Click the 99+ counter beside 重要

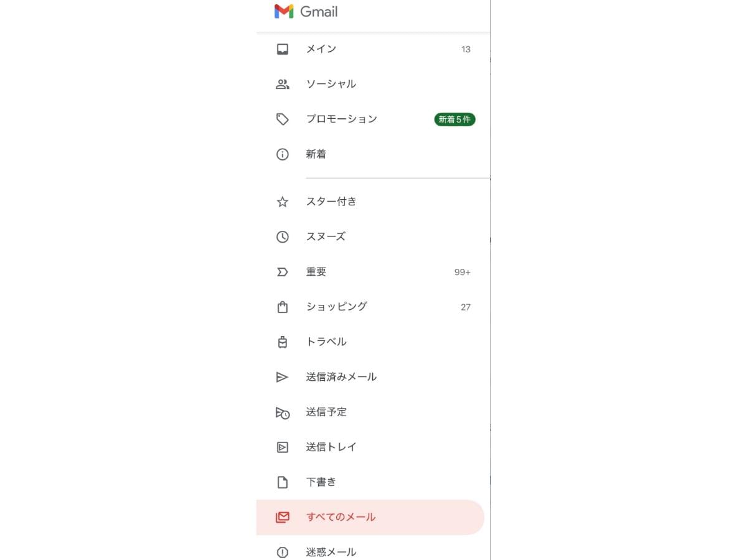coord(461,271)
